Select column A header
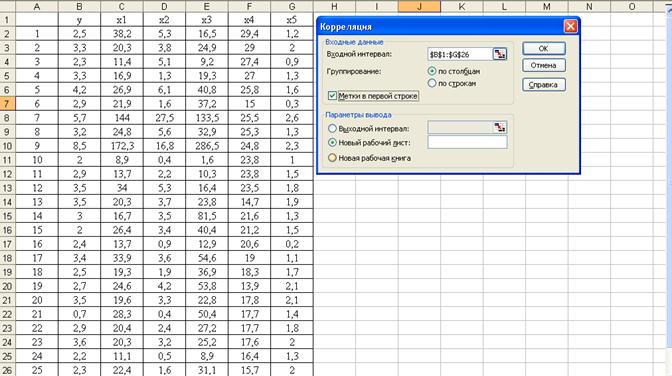 [x=37, y=6]
